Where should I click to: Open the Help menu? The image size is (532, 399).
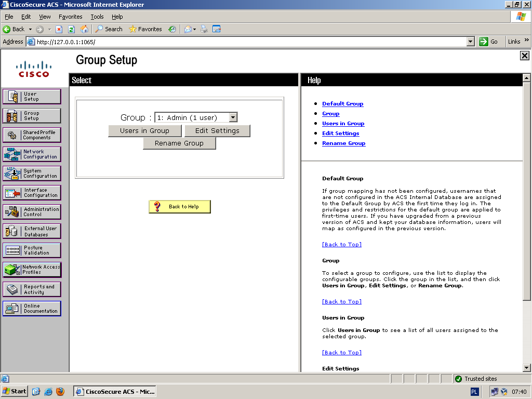(x=117, y=17)
